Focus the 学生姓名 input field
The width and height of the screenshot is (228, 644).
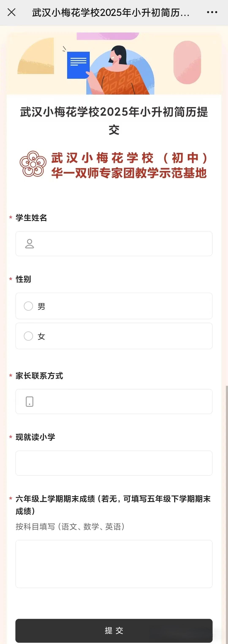pos(114,244)
